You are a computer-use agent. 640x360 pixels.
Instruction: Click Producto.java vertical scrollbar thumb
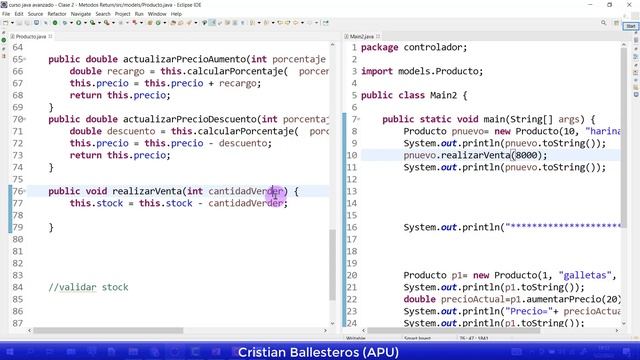332,264
